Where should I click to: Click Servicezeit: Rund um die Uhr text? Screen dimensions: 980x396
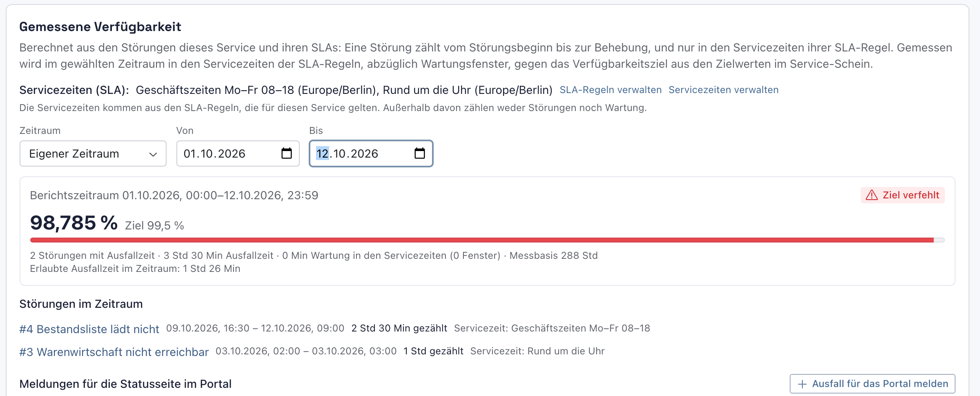pos(537,351)
